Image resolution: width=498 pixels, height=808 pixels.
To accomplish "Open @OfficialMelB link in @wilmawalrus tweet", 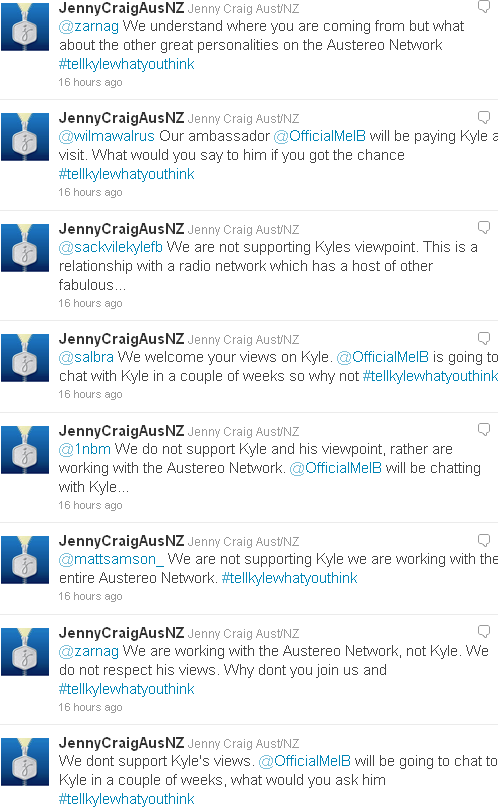I will coord(320,136).
